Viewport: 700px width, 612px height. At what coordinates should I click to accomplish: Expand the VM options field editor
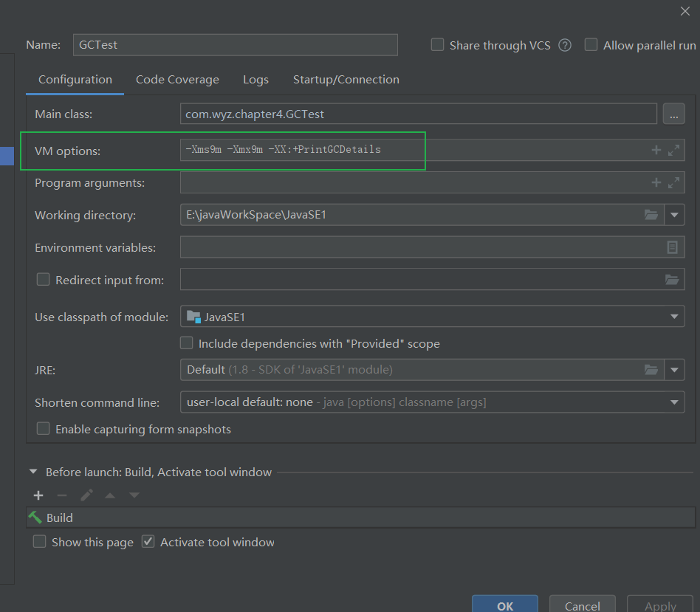[x=673, y=150]
